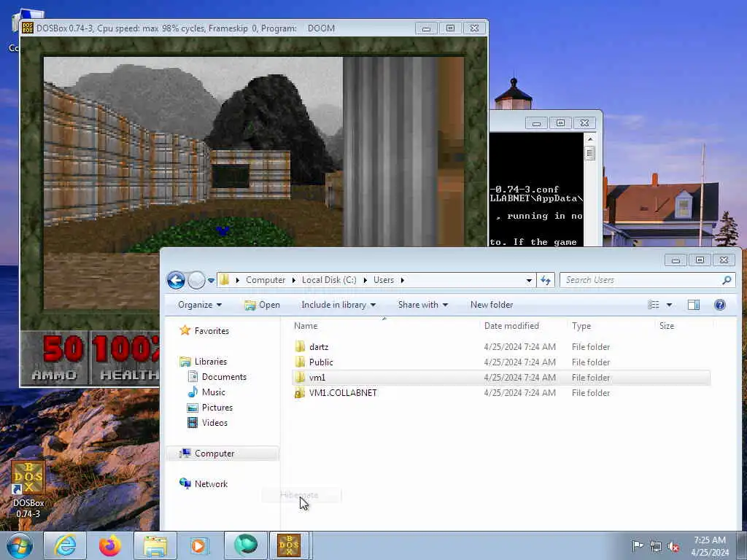Sort files by Type column
The width and height of the screenshot is (747, 560).
click(x=581, y=326)
